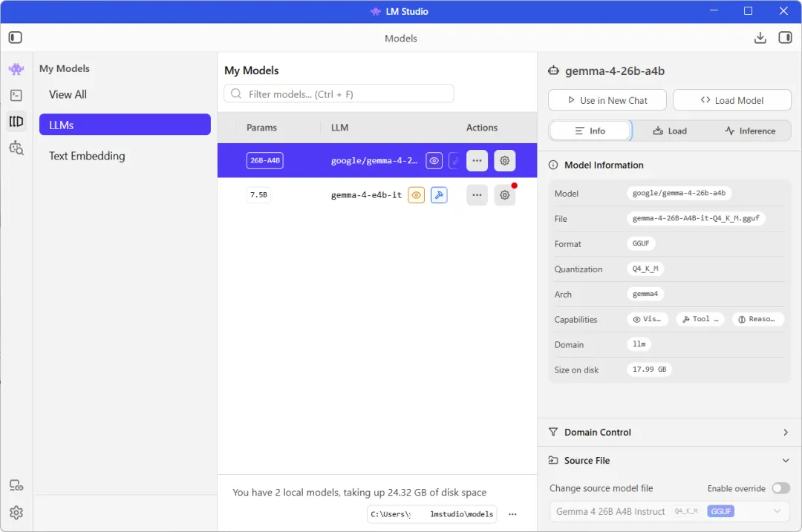Click the Q4_K_M quantization value
Screen dimensions: 802x532
click(x=645, y=269)
